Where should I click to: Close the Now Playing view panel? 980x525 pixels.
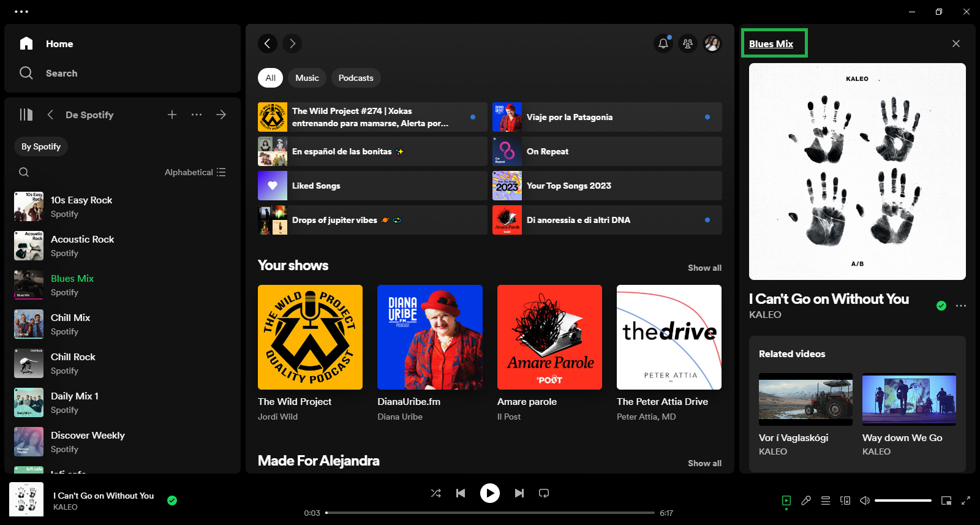pos(956,43)
